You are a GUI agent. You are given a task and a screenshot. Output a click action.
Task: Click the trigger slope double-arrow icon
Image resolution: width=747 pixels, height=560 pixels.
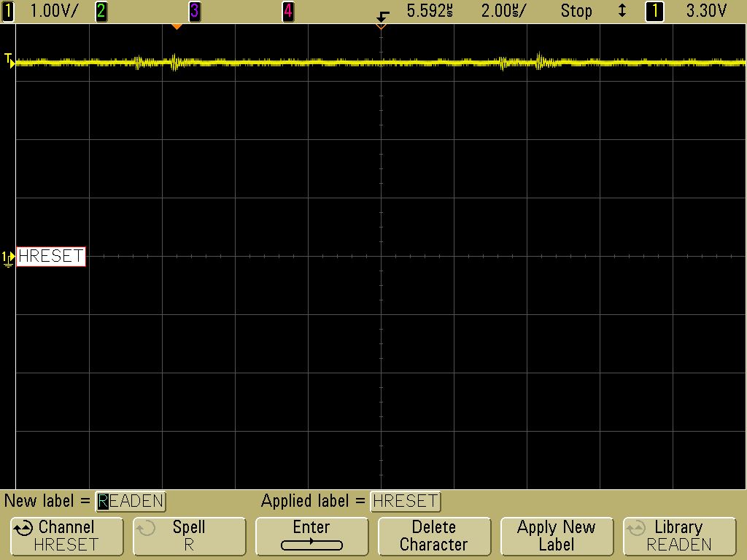pyautogui.click(x=622, y=11)
